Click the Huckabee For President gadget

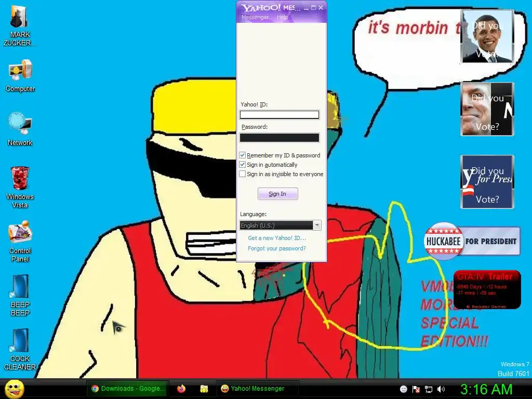[x=472, y=241]
